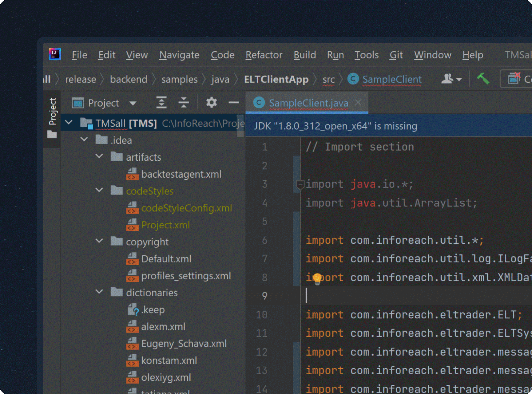Viewport: 532px width, 394px height.
Task: Select codeStyleConfig.xml in project tree
Action: tap(186, 208)
